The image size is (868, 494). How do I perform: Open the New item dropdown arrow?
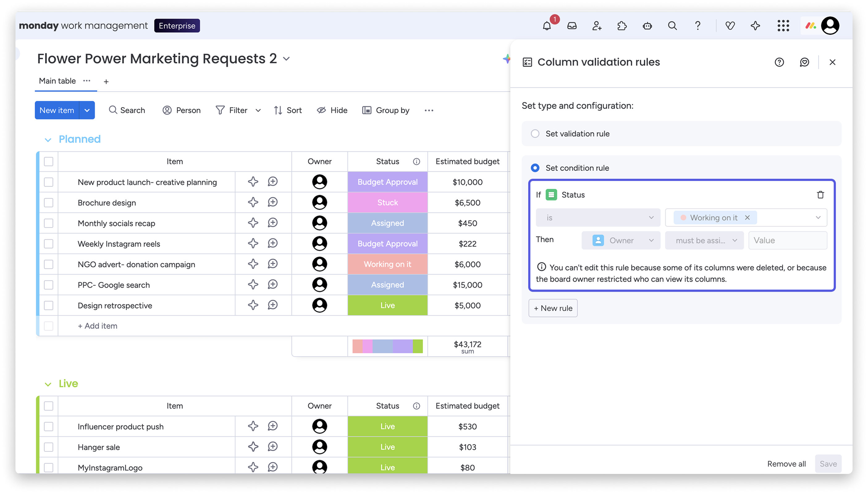click(x=87, y=110)
